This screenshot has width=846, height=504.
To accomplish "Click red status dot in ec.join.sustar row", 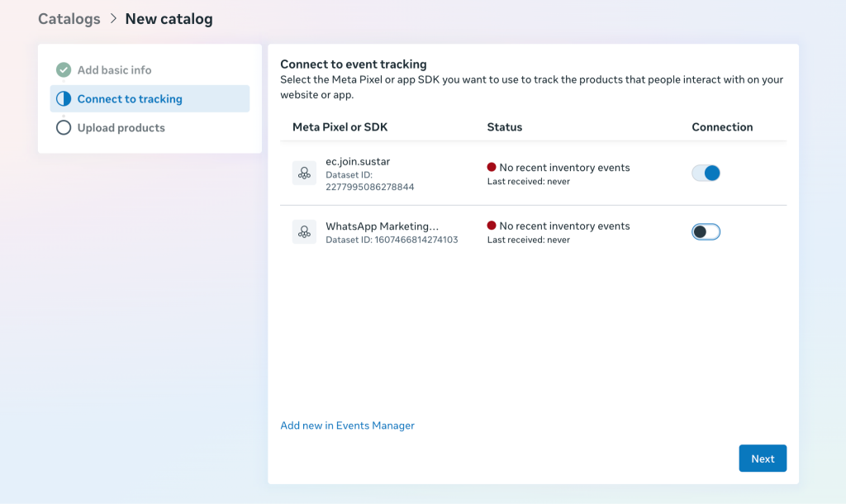I will 492,167.
